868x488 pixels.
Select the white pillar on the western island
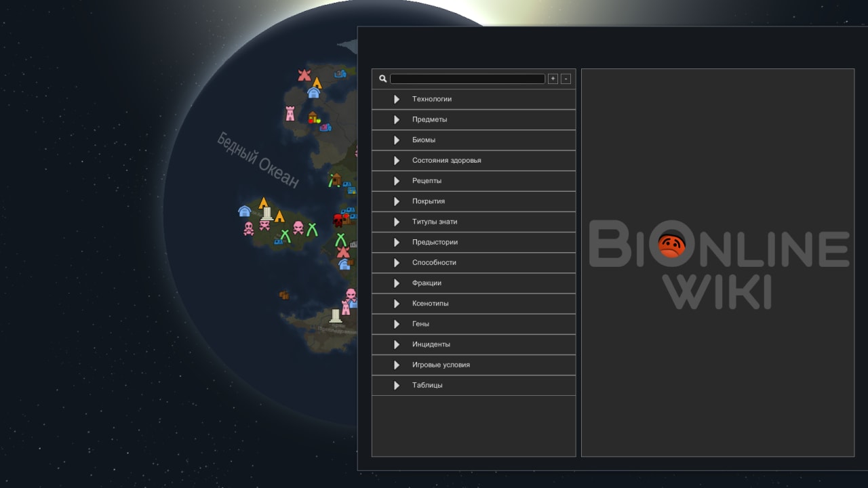(x=267, y=214)
